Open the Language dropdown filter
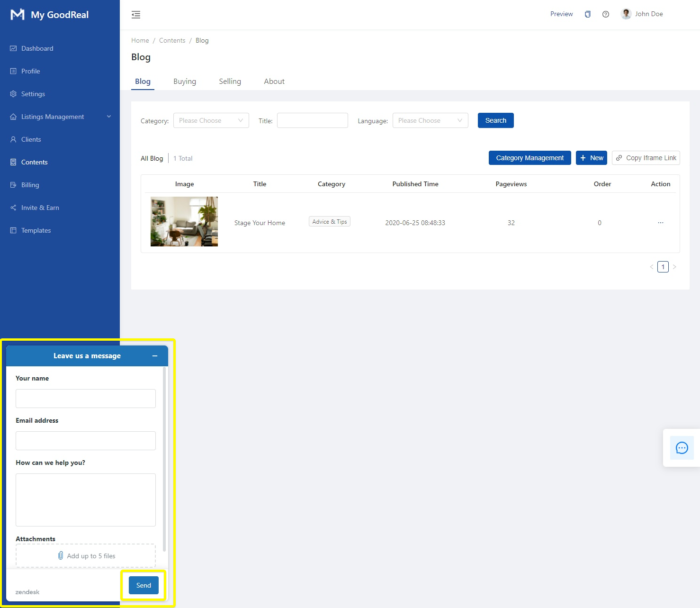 click(x=430, y=120)
